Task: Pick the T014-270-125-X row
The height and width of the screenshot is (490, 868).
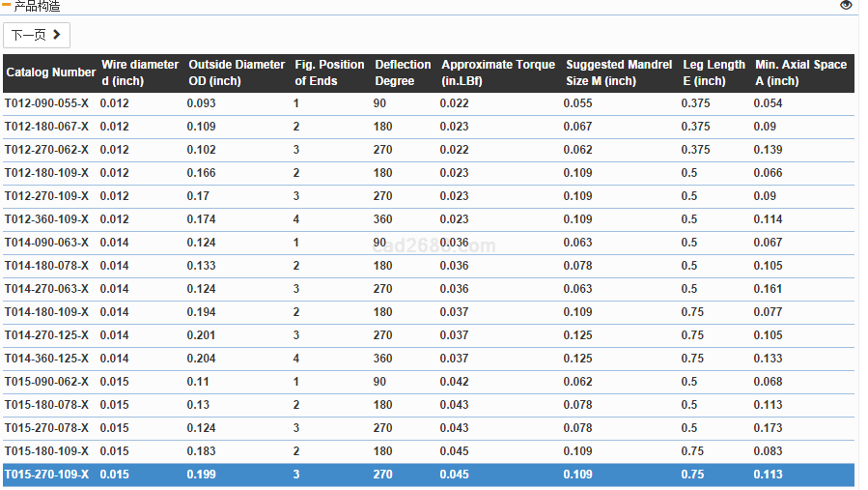Action: [46, 335]
